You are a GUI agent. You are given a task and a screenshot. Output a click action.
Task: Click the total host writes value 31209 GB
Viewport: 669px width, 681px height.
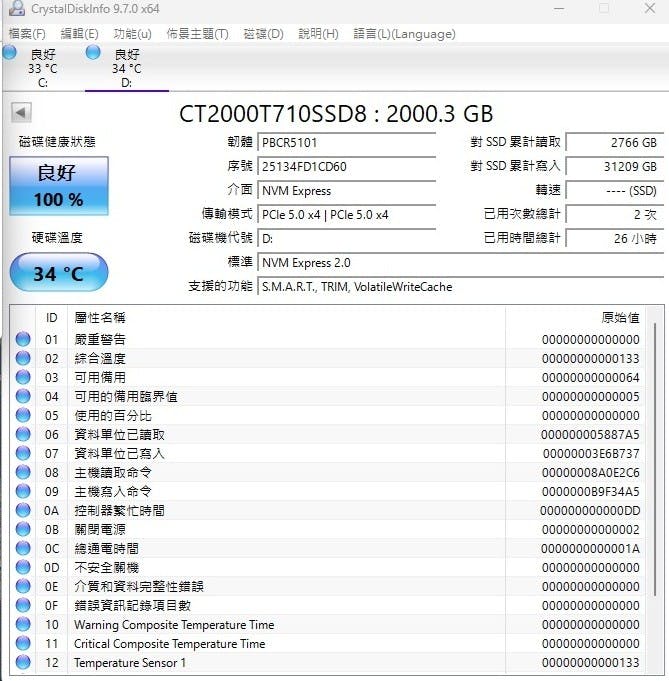click(615, 166)
